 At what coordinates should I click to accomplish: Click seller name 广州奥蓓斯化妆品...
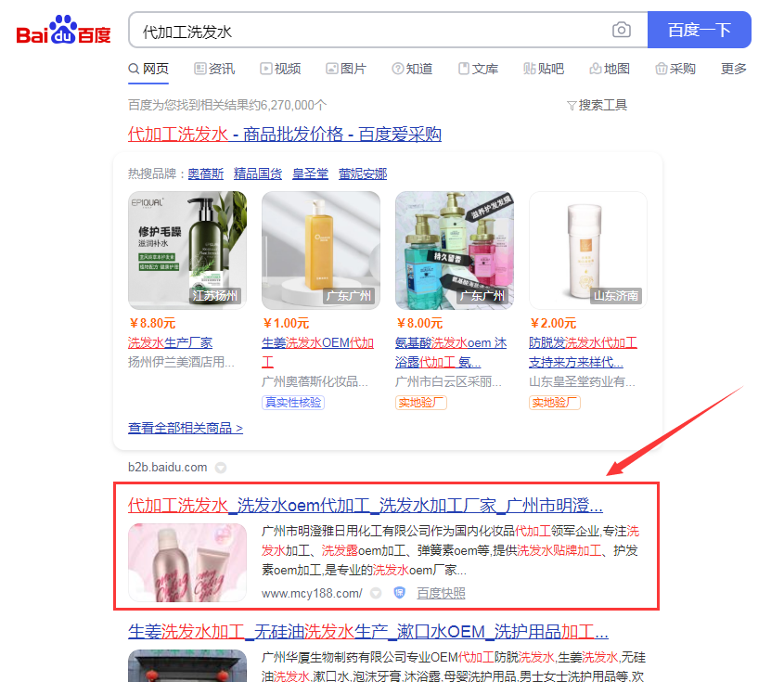click(x=315, y=382)
